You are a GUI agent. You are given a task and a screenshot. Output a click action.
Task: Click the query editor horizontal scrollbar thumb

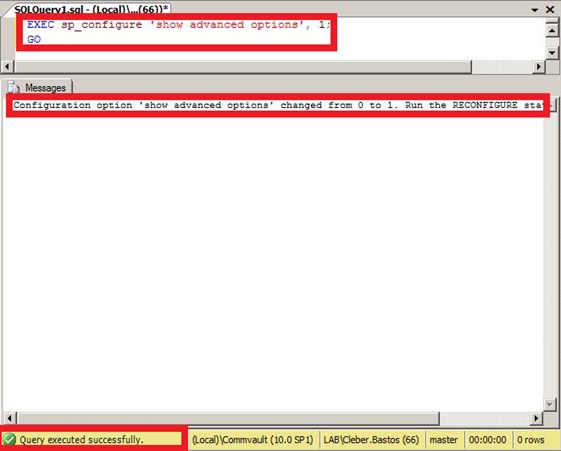click(243, 67)
